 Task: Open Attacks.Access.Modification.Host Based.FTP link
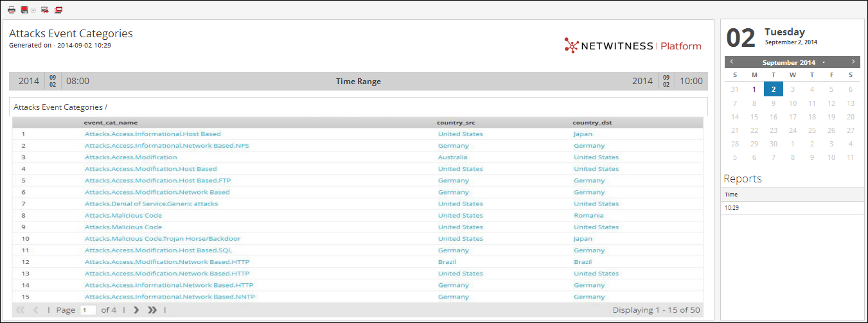(158, 180)
